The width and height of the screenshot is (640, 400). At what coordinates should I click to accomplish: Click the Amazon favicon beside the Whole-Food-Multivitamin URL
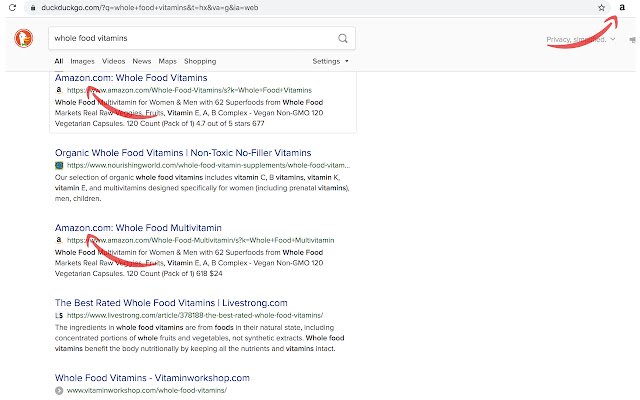tap(59, 240)
